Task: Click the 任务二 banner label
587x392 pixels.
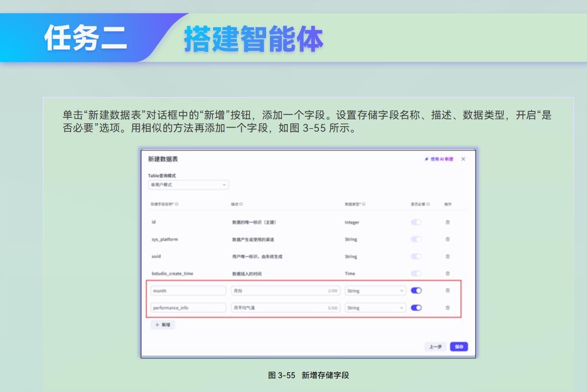Action: (86, 38)
